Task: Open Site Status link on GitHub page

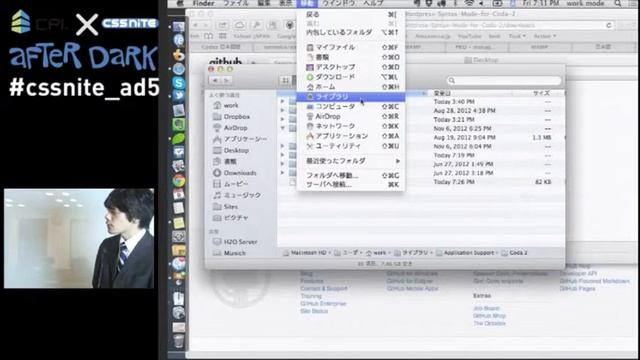Action: pos(314,311)
